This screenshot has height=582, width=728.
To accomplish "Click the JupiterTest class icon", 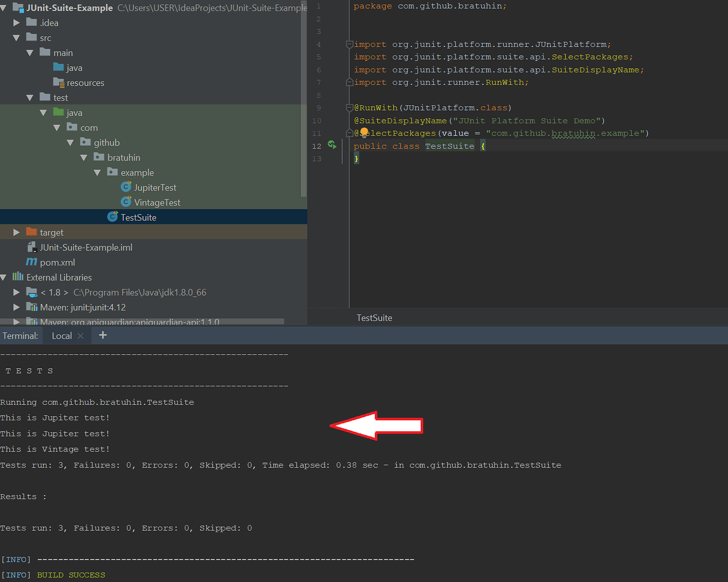I will tap(126, 187).
